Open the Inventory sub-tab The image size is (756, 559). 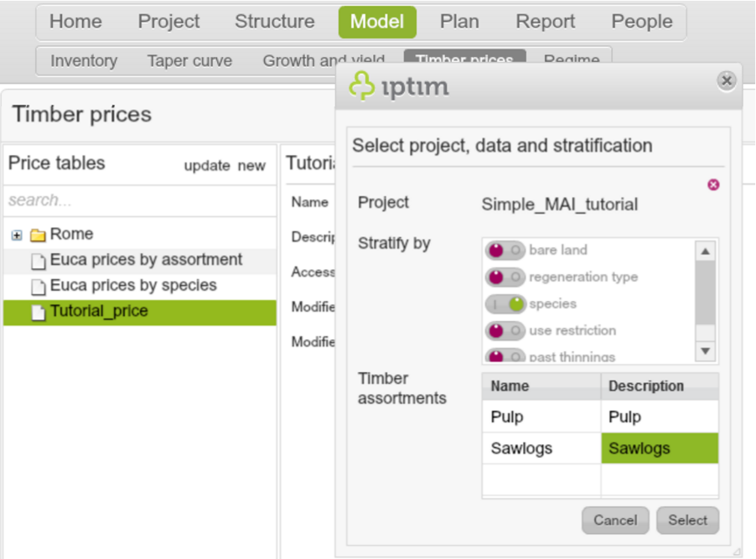(x=84, y=61)
